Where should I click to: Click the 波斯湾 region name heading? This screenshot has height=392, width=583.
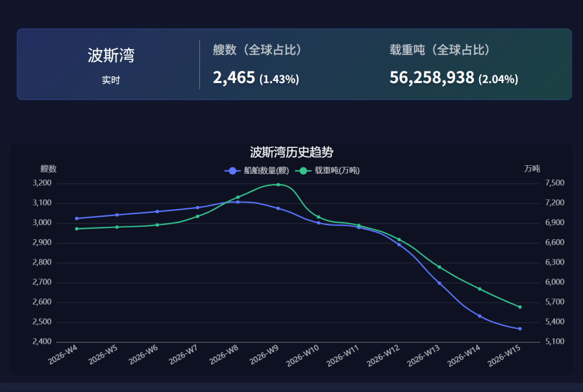point(111,55)
